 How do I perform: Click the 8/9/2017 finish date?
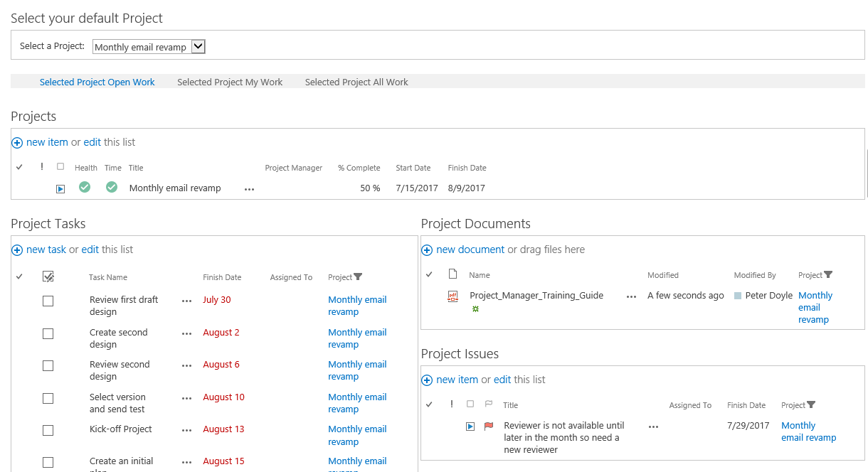point(467,188)
